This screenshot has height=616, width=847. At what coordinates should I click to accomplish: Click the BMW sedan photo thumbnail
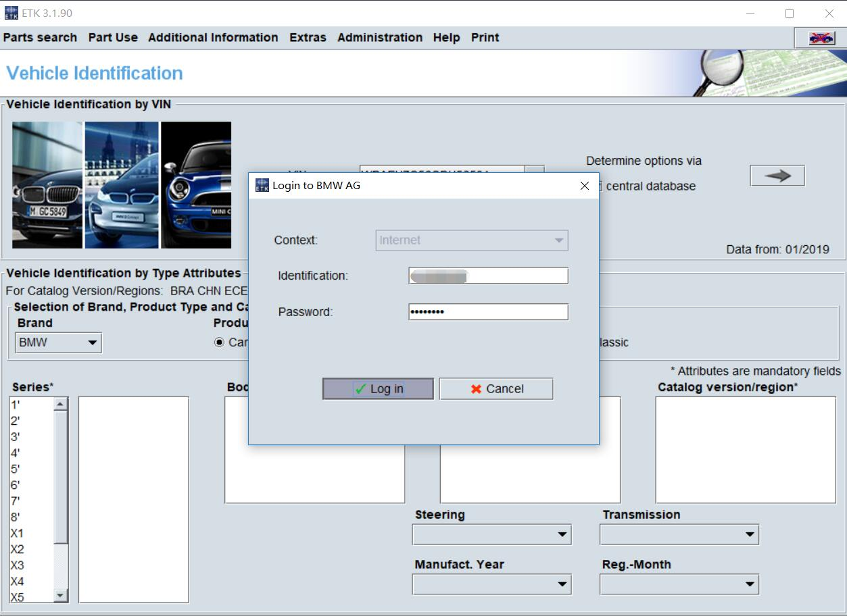[x=47, y=185]
